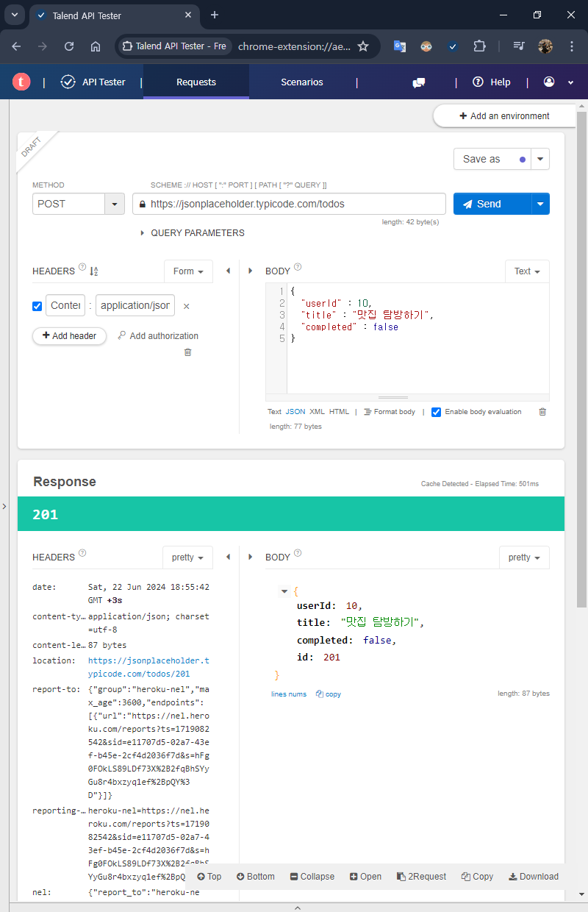Click the Collapse button in bottom toolbar
The width and height of the screenshot is (588, 912).
(312, 876)
